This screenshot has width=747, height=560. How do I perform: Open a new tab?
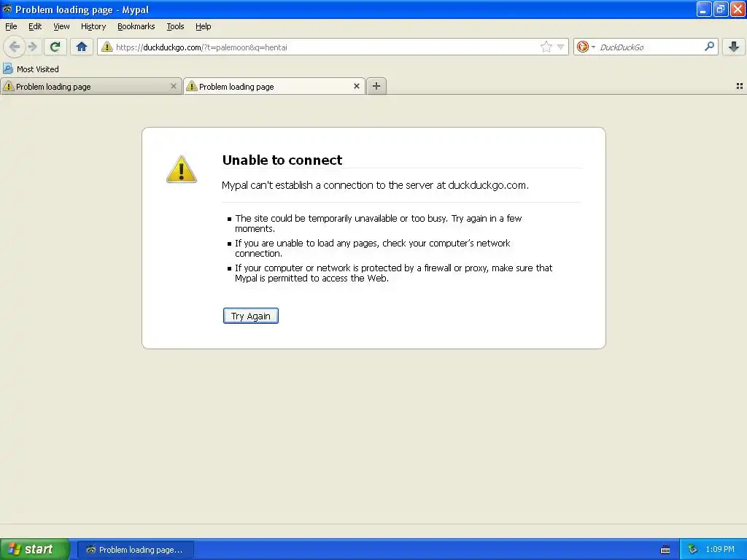[x=376, y=86]
